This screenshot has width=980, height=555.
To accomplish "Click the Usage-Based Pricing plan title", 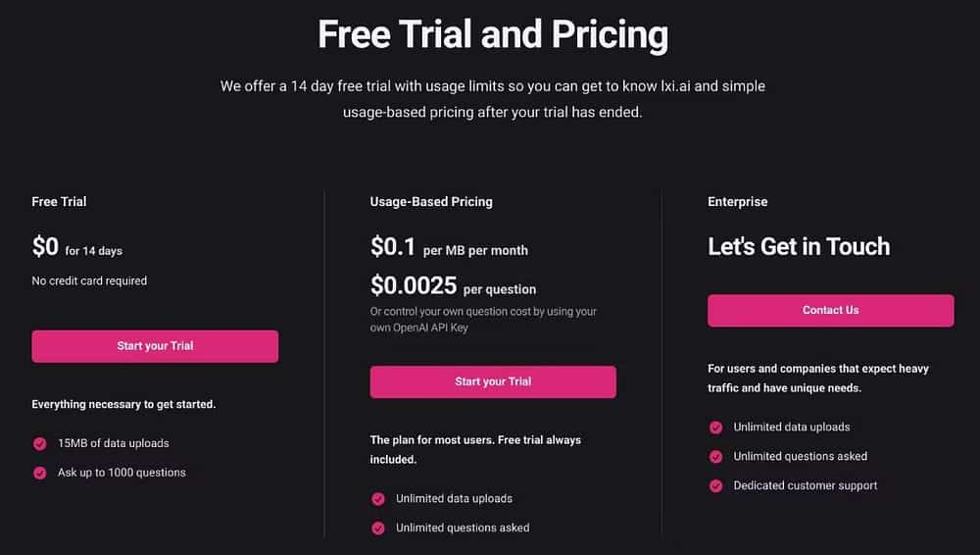I will click(431, 201).
